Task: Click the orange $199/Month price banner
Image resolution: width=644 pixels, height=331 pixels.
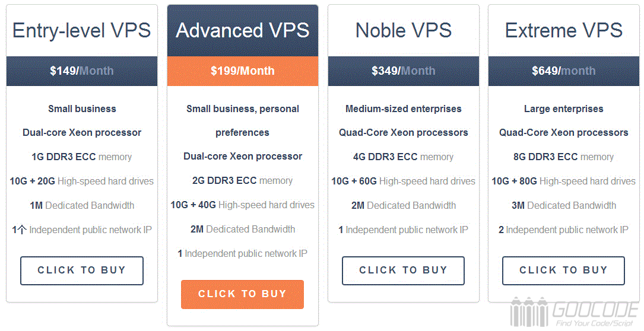Action: pos(243,71)
